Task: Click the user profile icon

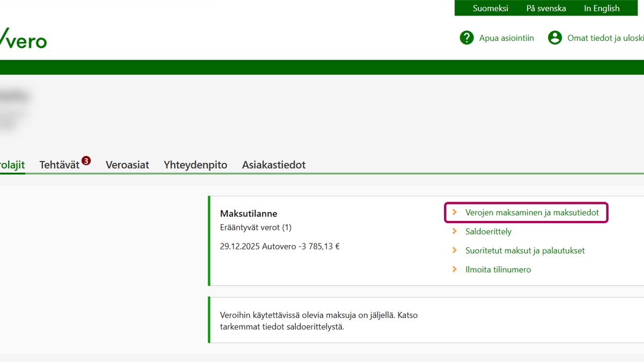Action: [554, 38]
